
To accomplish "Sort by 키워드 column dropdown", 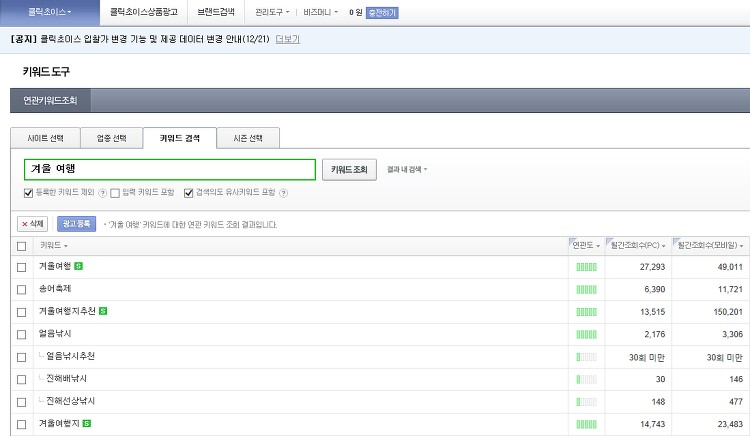I will click(54, 245).
